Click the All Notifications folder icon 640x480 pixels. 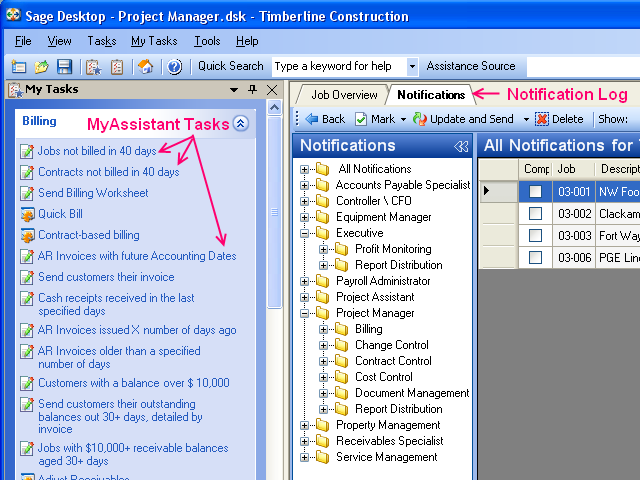[x=322, y=169]
